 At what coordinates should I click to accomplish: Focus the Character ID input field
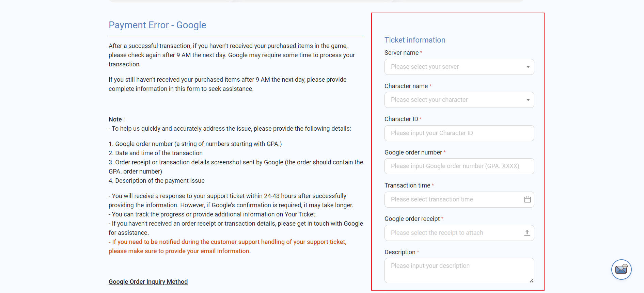point(459,133)
